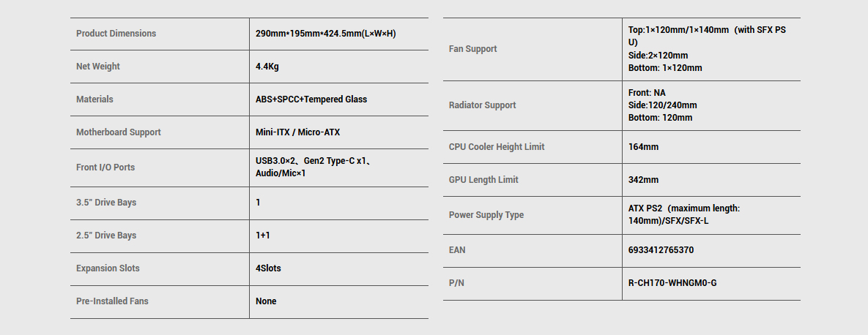This screenshot has height=335, width=868.
Task: Select the 290mm*195mm*424.5mm dimensions value
Action: tap(325, 33)
